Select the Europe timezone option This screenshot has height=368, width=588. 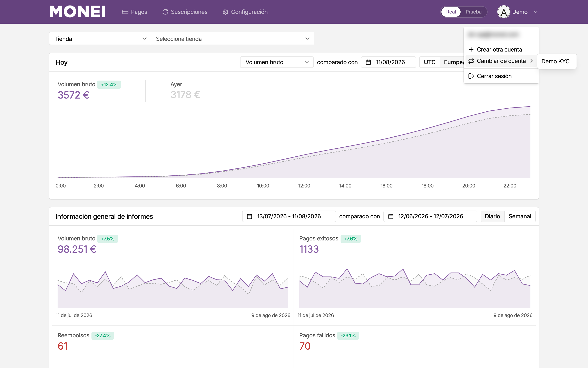tap(452, 62)
